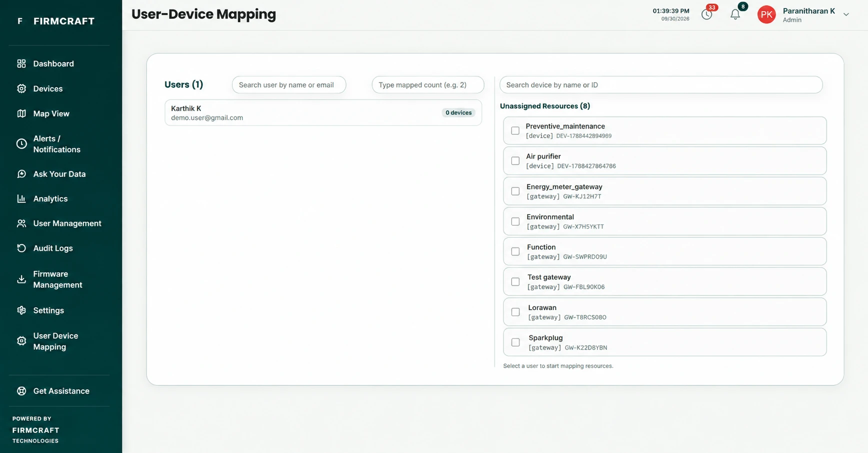868x453 pixels.
Task: Click the Ask Your Data chat icon
Action: click(21, 174)
